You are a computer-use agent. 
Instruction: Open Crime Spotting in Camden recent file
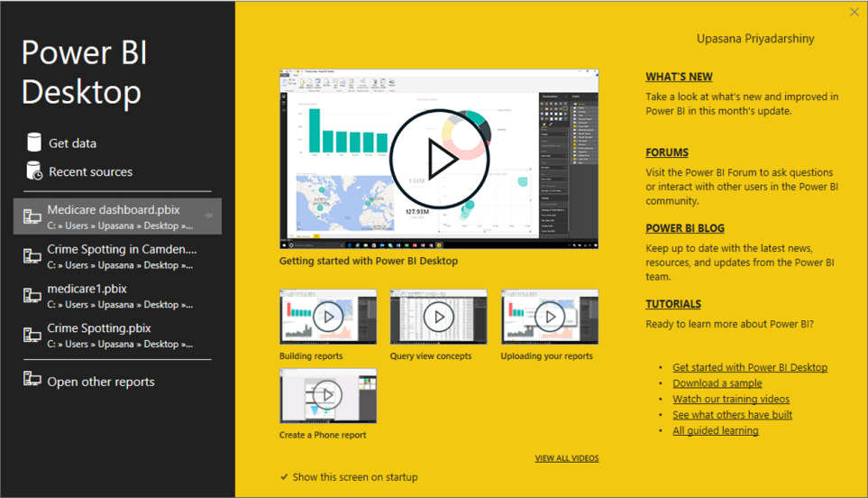point(121,249)
